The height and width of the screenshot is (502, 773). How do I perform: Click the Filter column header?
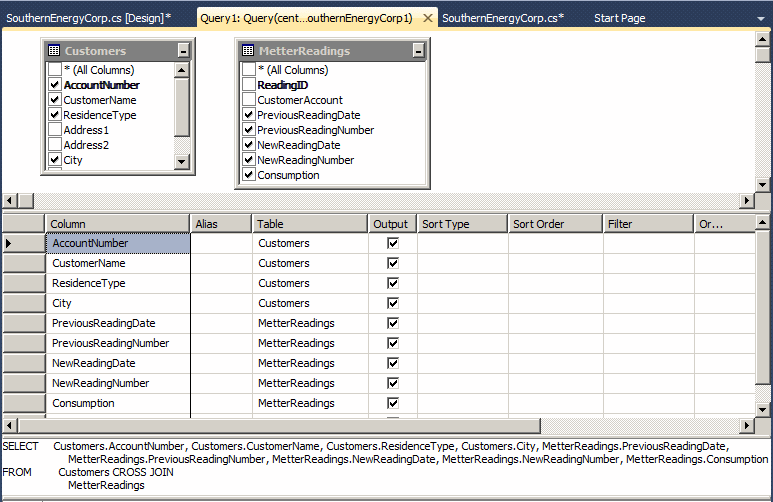(648, 224)
